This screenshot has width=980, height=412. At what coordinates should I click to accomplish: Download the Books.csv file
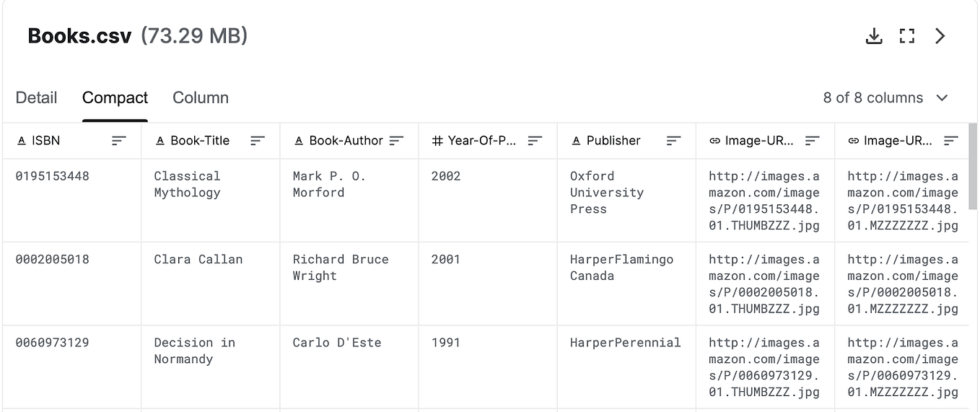(874, 36)
